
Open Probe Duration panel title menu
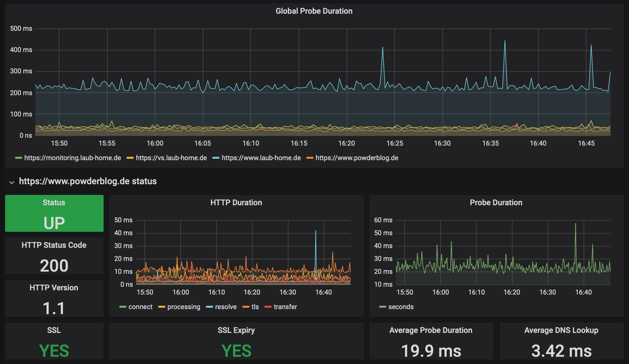point(496,202)
